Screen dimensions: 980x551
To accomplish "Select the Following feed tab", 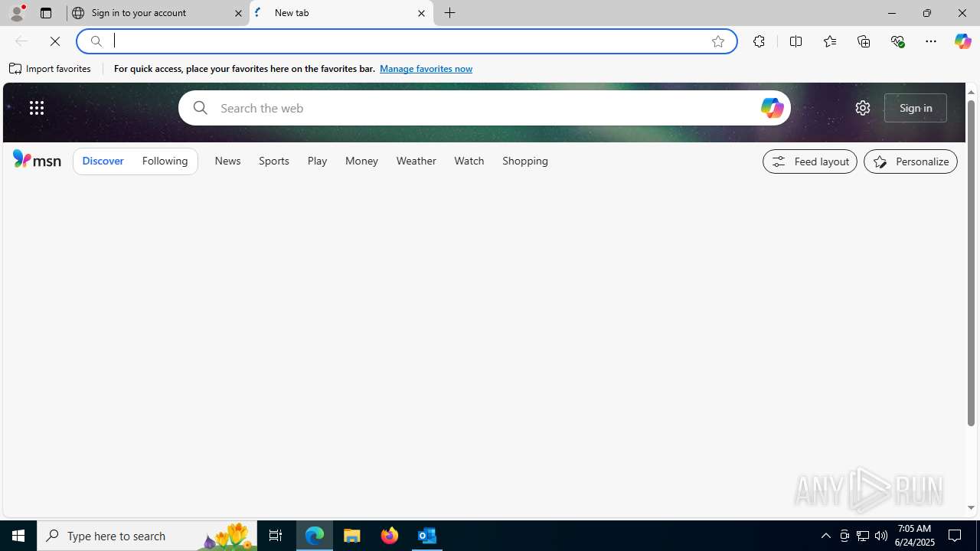I will coord(165,161).
